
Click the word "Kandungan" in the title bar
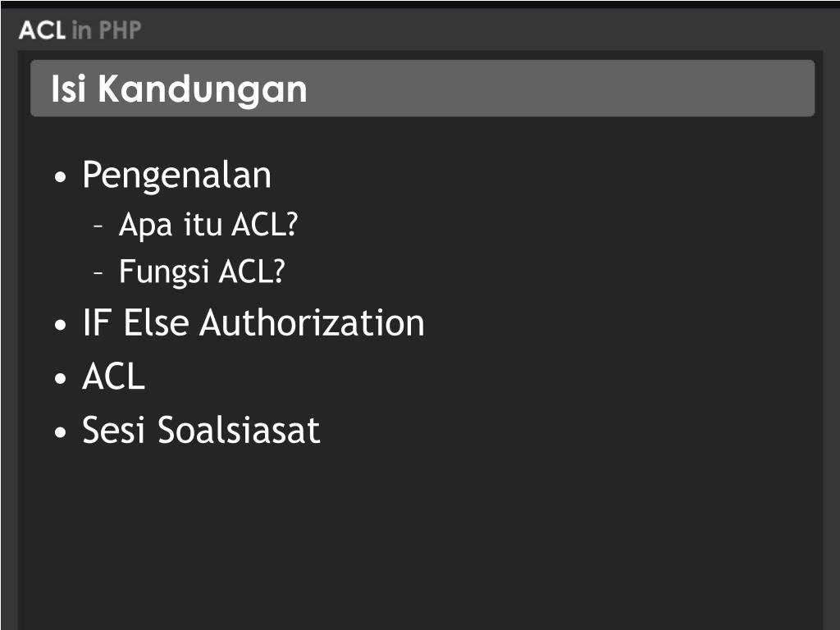pyautogui.click(x=203, y=89)
